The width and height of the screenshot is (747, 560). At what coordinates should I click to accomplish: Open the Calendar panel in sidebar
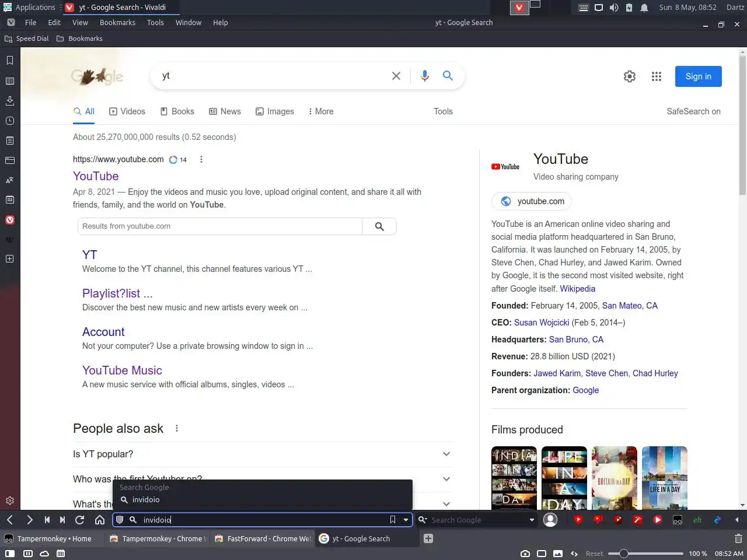[10, 200]
